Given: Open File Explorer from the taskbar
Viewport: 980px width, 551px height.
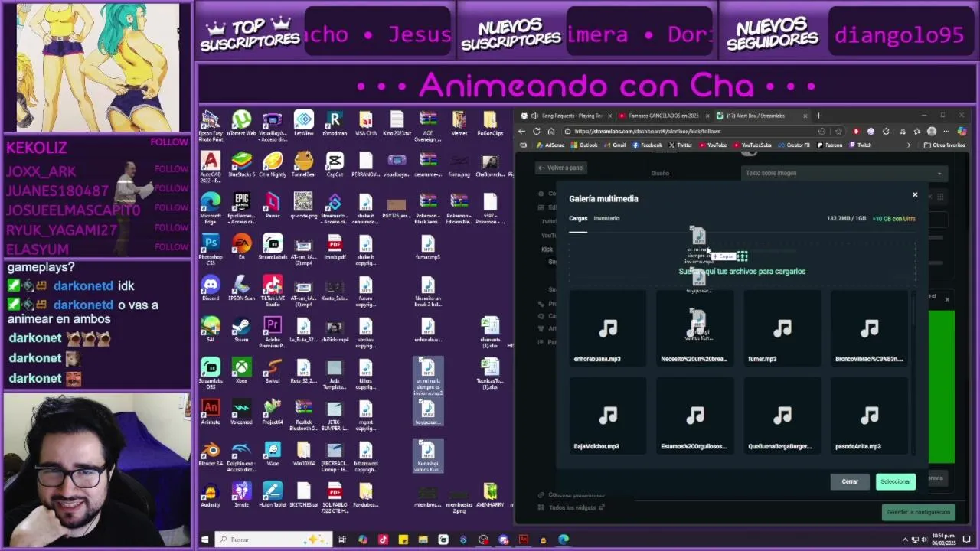Looking at the screenshot, I should [x=423, y=540].
